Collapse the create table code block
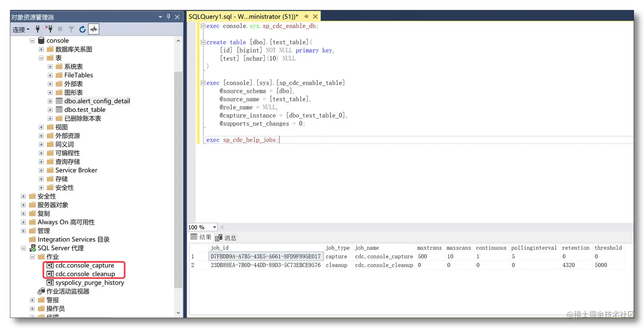Screen dimensions: 644x328 [203, 42]
